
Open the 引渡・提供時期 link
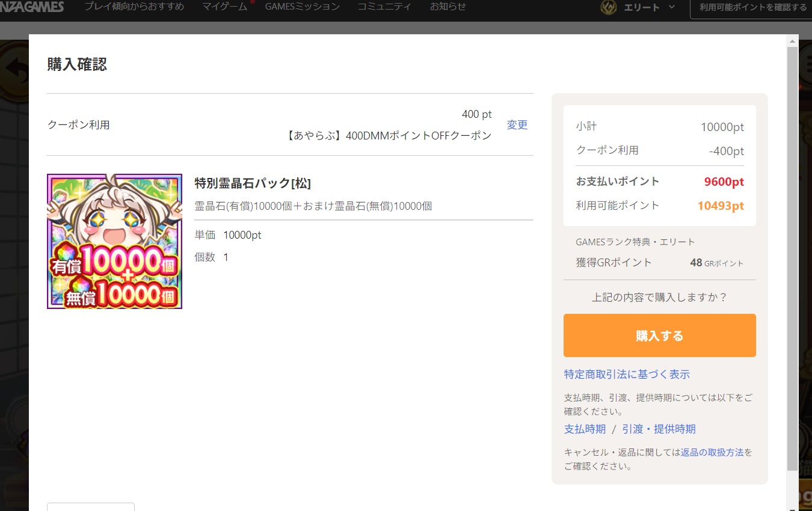pos(659,429)
